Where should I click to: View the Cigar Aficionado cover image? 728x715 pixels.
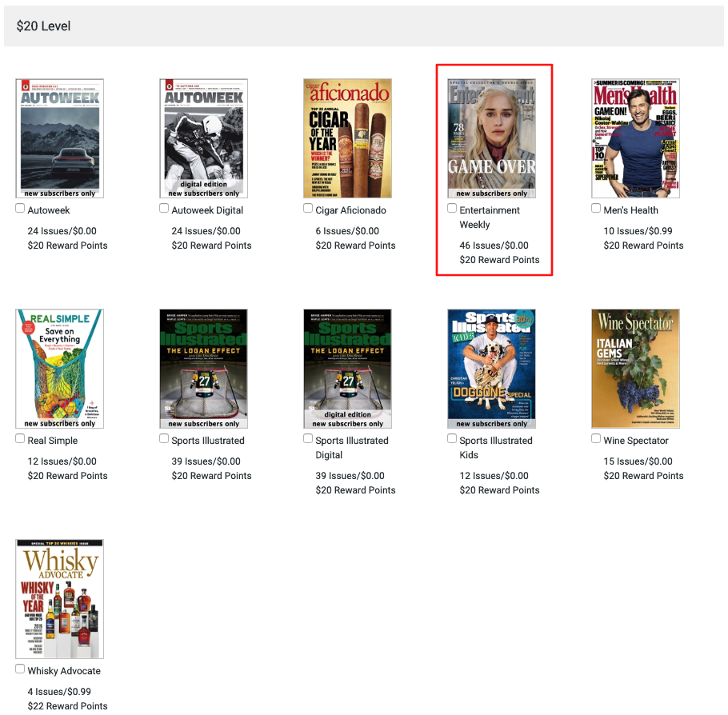pos(347,138)
